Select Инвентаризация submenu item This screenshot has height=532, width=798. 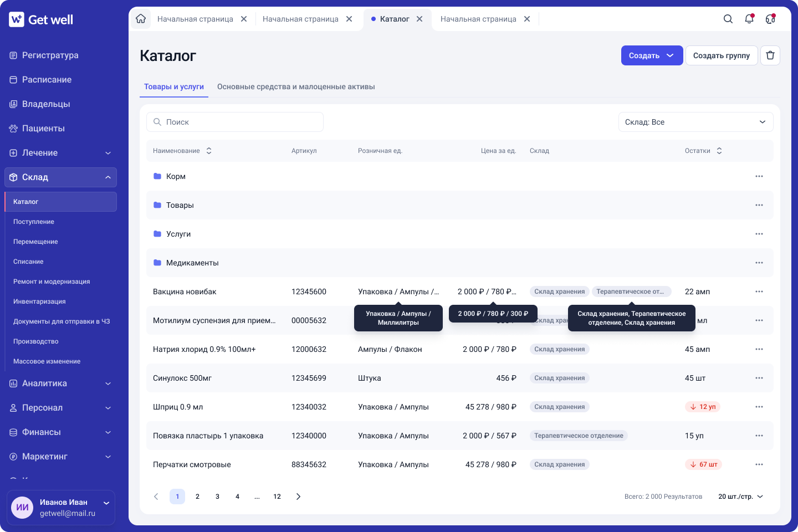pyautogui.click(x=39, y=301)
